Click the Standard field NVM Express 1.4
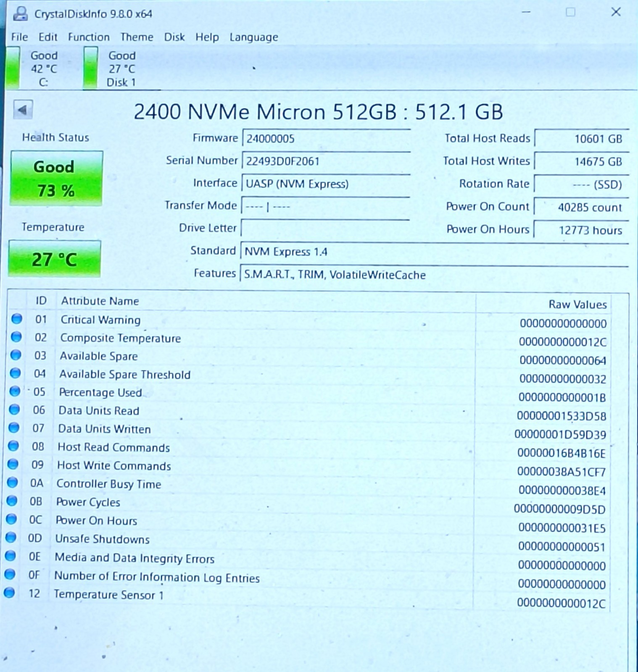Image resolution: width=638 pixels, height=672 pixels. (x=434, y=252)
